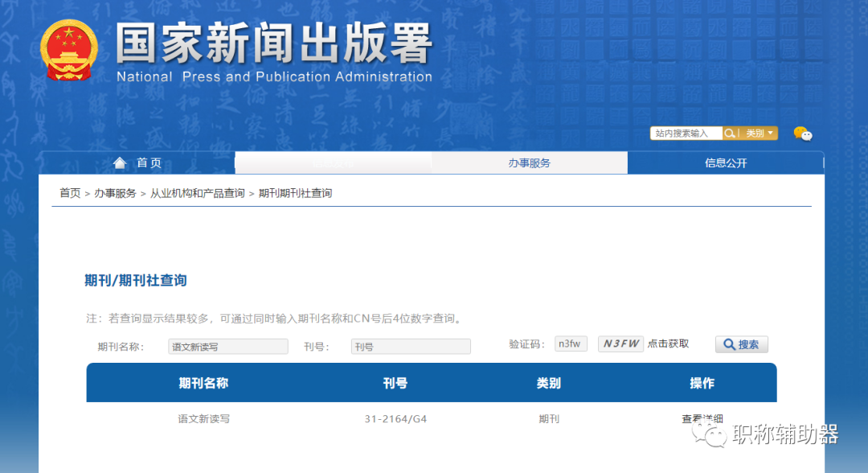Click the 搜索 button

click(x=742, y=344)
